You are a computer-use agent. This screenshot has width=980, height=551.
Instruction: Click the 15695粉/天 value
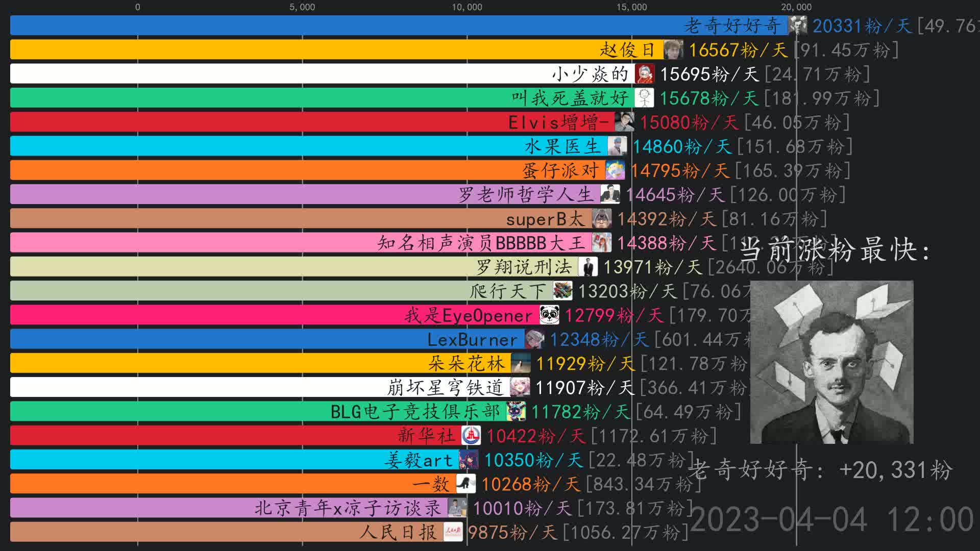point(709,74)
